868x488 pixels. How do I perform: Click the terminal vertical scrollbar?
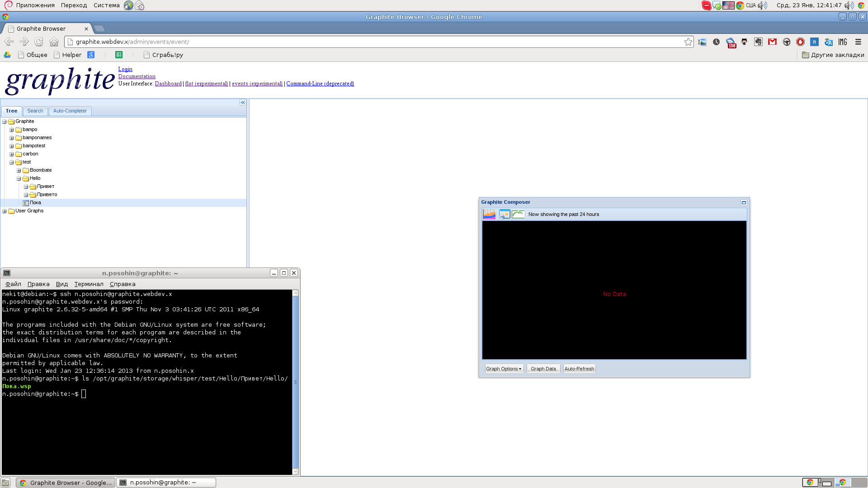tap(296, 382)
